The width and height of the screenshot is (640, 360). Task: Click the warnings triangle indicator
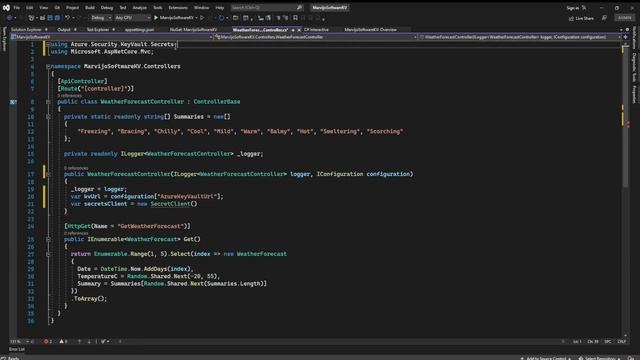(61, 342)
